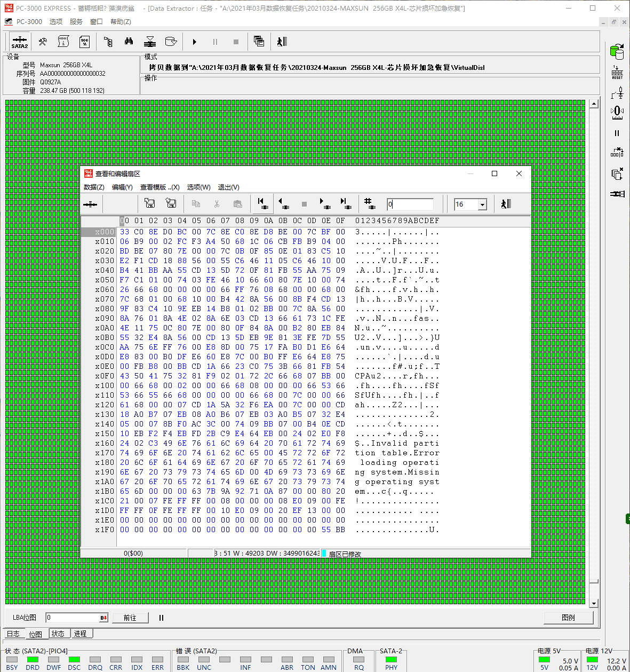Screen dimensions: 630x672
Task: Click the SATA2 port icon in main toolbar
Action: (20, 42)
